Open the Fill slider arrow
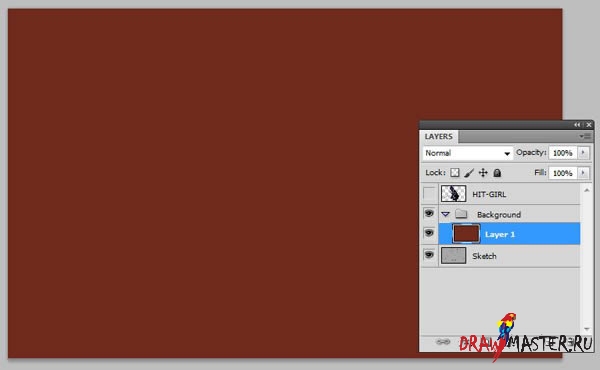This screenshot has height=370, width=600. click(583, 173)
